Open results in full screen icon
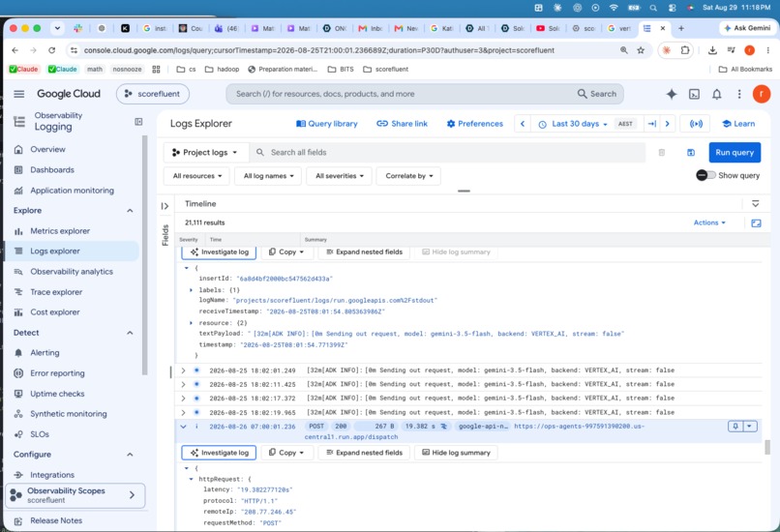780x532 pixels. [756, 223]
